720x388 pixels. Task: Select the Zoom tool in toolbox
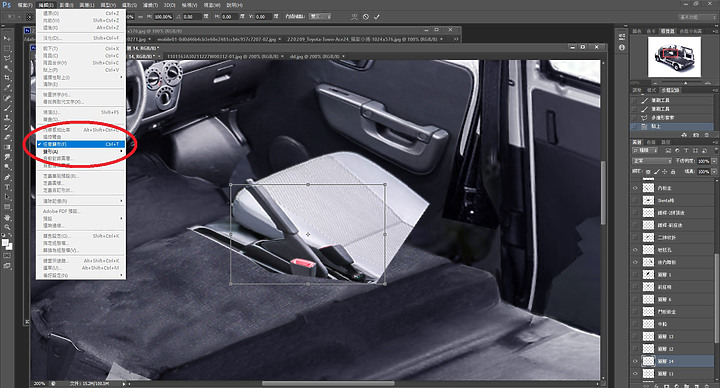point(7,227)
